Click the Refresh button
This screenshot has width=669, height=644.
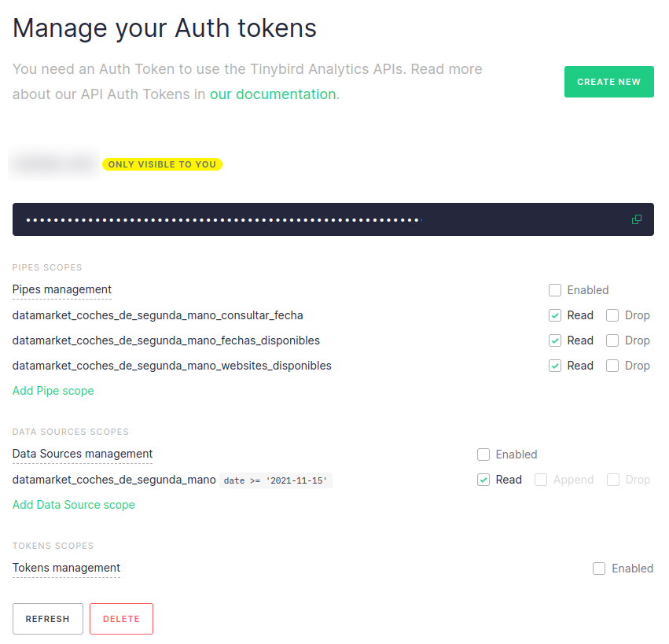click(47, 619)
